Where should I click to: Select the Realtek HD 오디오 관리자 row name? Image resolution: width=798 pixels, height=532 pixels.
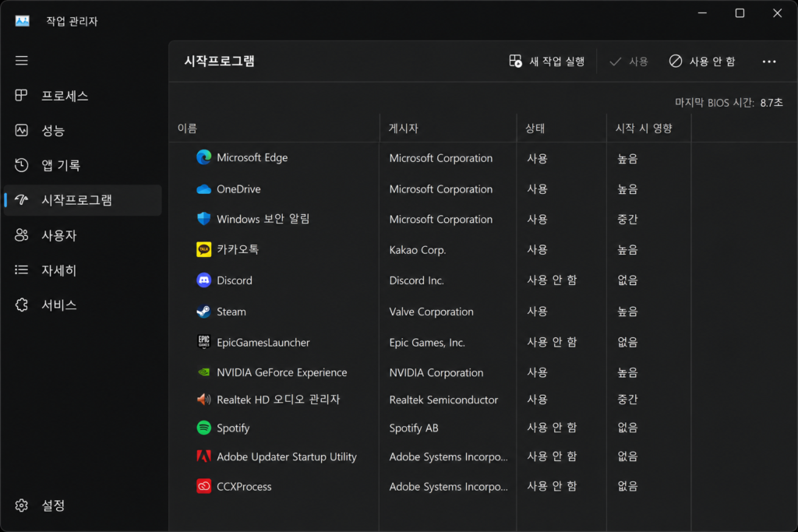[x=278, y=400]
